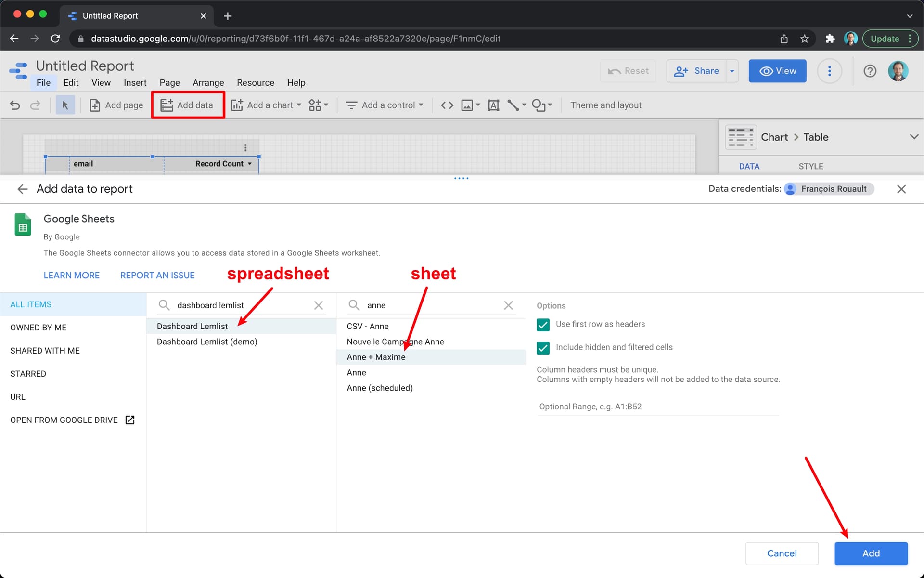Go back from Add data to report
The width and height of the screenshot is (924, 578).
[22, 189]
